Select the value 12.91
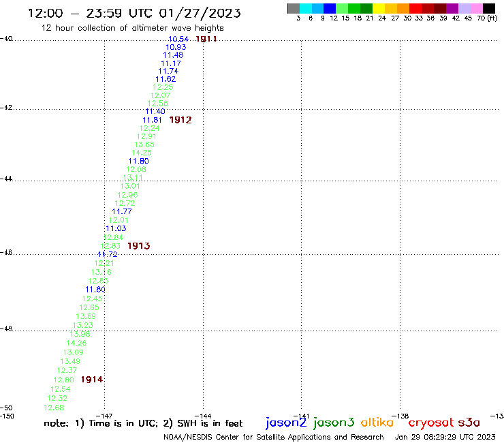The image size is (504, 443). (x=146, y=136)
